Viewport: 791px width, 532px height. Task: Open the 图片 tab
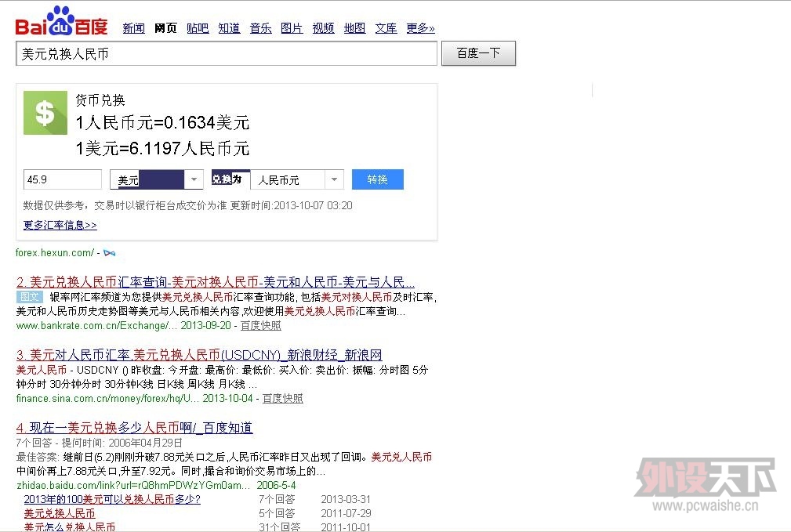(292, 28)
